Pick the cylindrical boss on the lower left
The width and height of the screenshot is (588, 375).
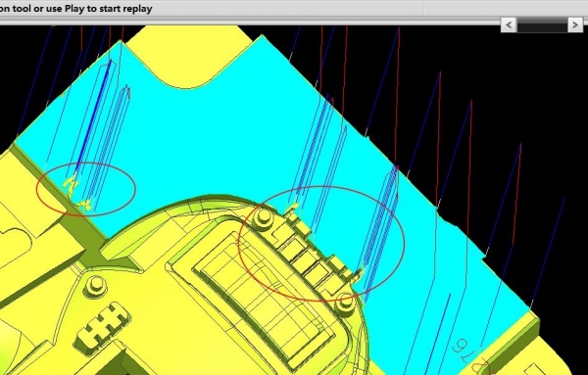[96, 286]
